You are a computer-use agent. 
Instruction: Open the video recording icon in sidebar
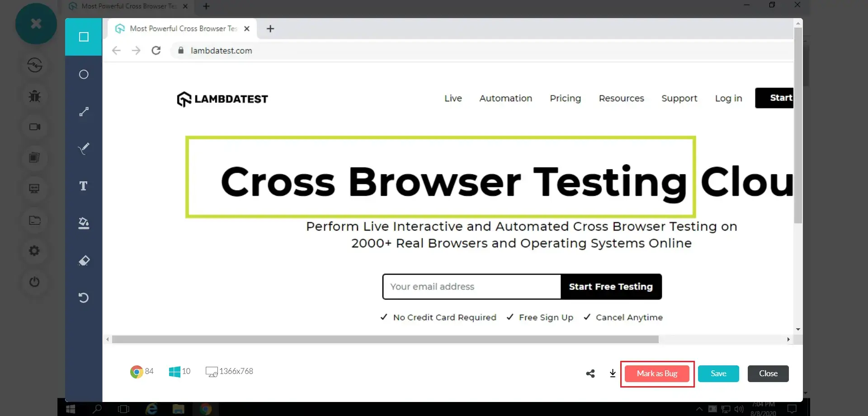[35, 127]
